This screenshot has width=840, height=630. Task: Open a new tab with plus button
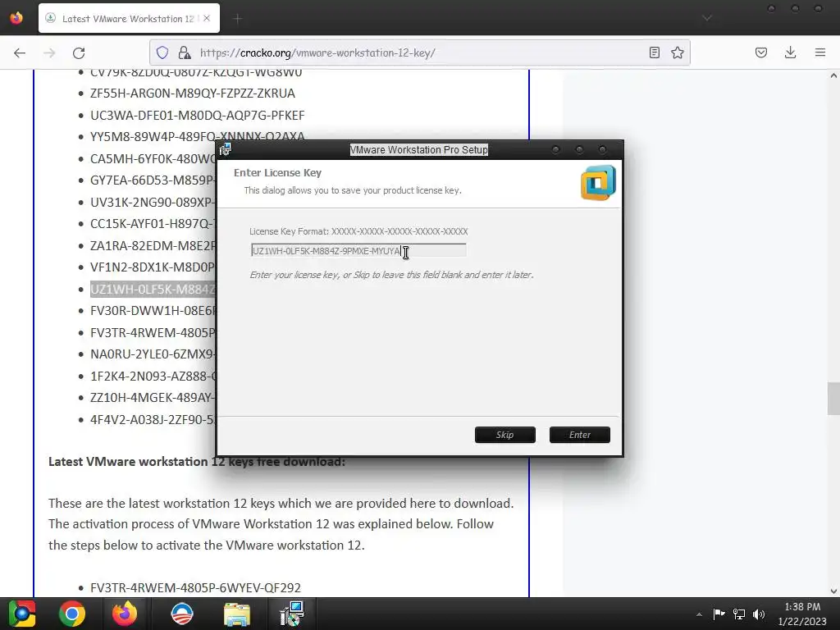pyautogui.click(x=237, y=19)
